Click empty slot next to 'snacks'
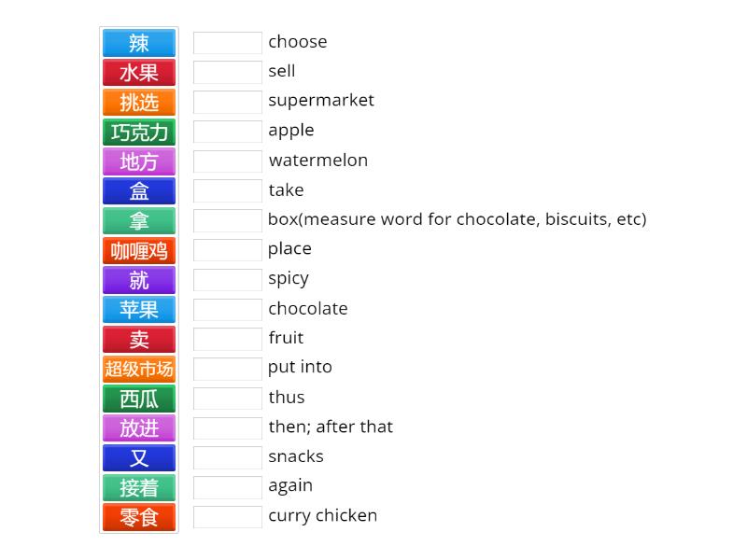 [x=228, y=457]
